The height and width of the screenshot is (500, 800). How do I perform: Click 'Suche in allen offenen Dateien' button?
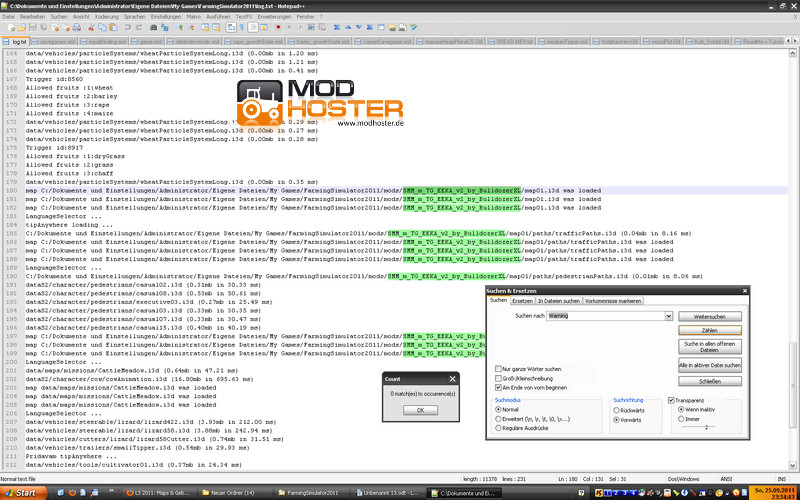[710, 347]
